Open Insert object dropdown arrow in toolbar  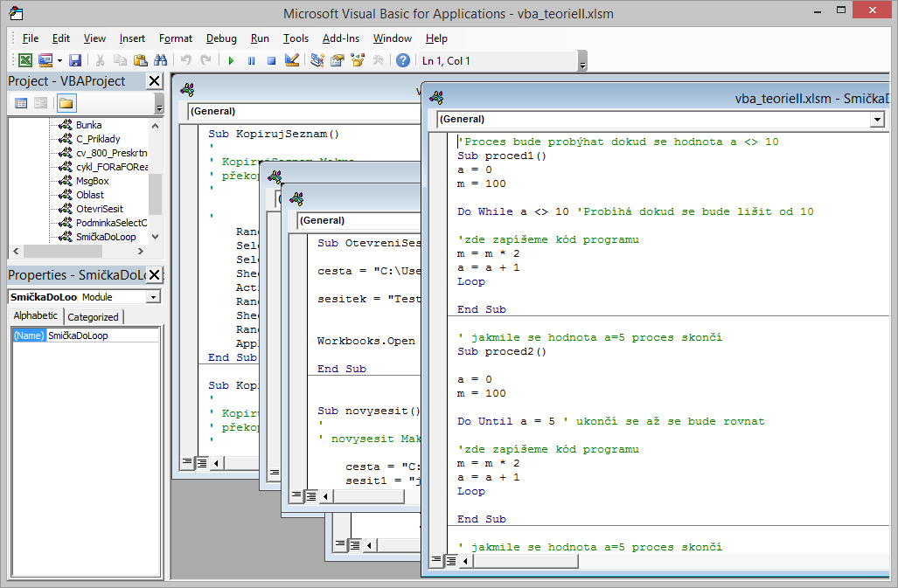coord(59,60)
